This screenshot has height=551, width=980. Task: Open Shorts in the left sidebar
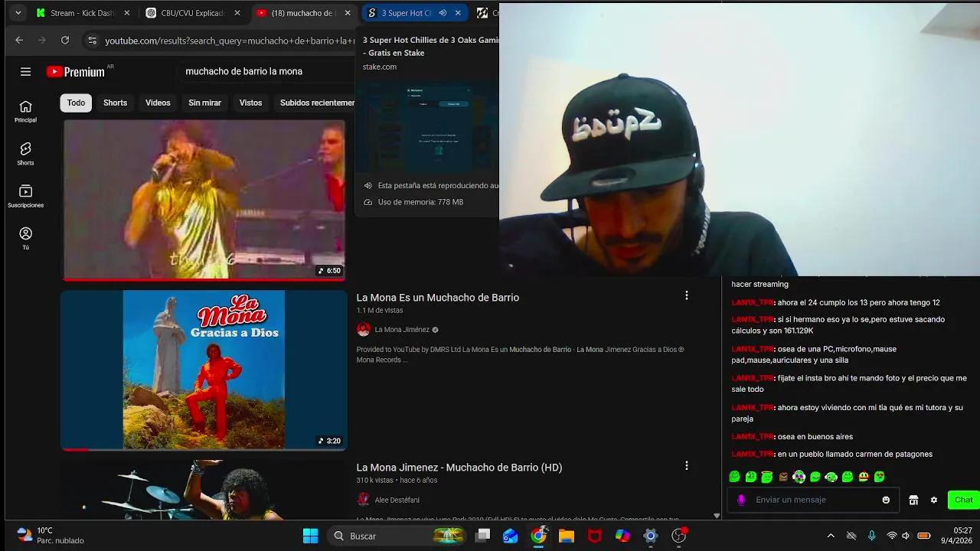[25, 154]
